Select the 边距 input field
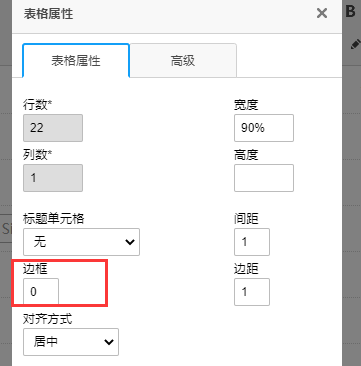The image size is (361, 366). pyautogui.click(x=252, y=292)
